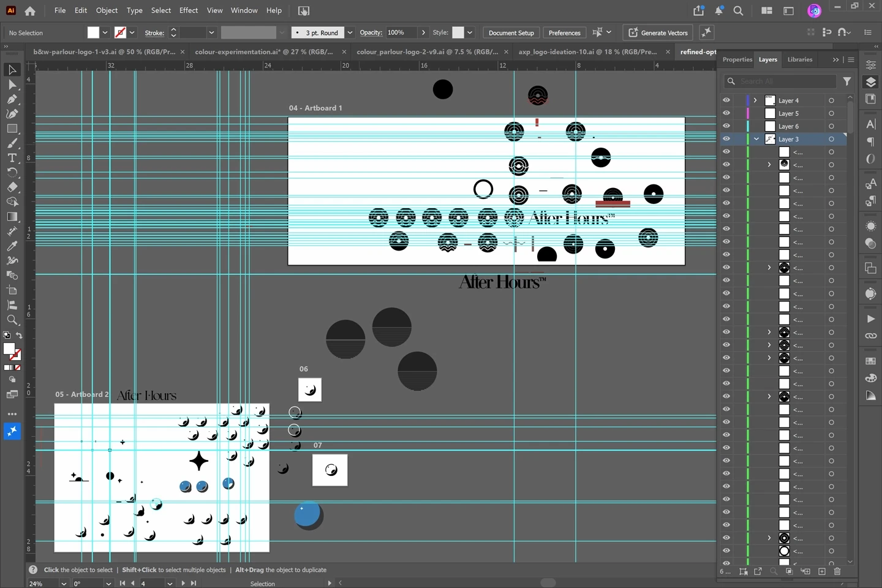
Task: Open the 3 pt. Round brush dropdown
Action: point(350,32)
